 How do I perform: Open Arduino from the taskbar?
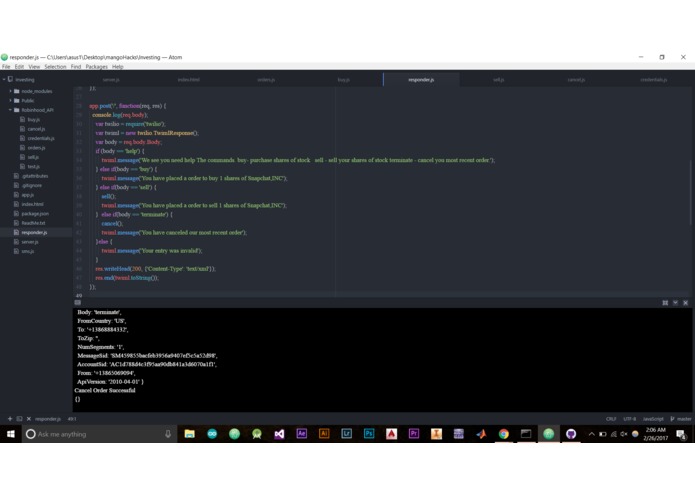(212, 434)
